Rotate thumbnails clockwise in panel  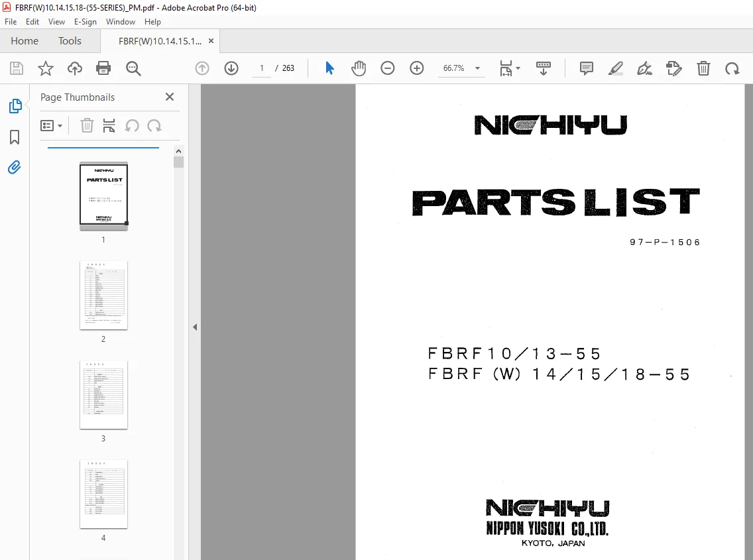[x=154, y=126]
